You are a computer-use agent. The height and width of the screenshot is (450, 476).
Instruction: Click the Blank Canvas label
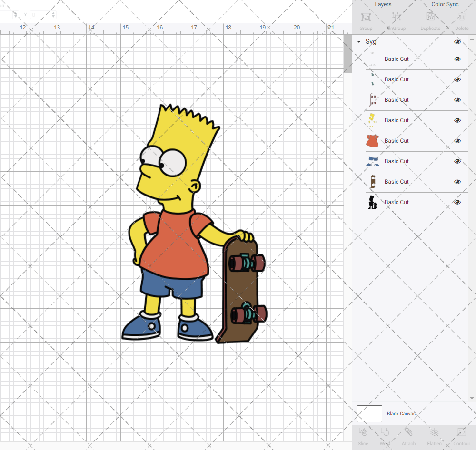pyautogui.click(x=401, y=414)
